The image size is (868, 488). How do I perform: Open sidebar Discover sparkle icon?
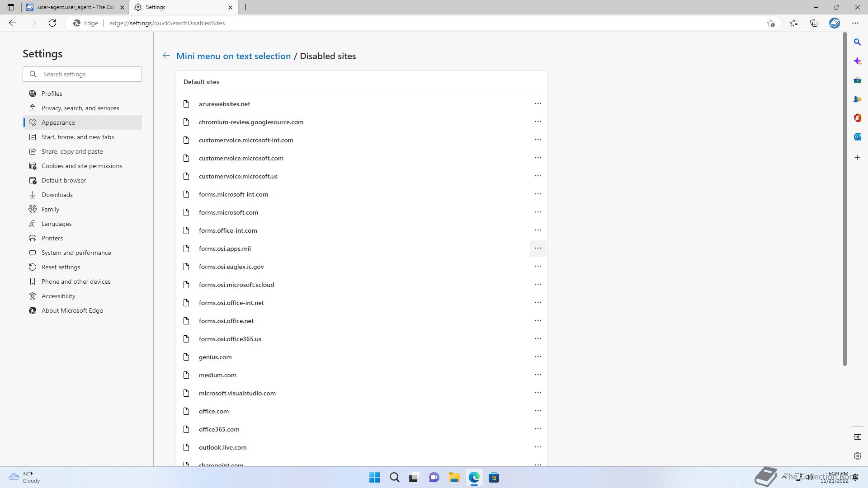pos(858,61)
